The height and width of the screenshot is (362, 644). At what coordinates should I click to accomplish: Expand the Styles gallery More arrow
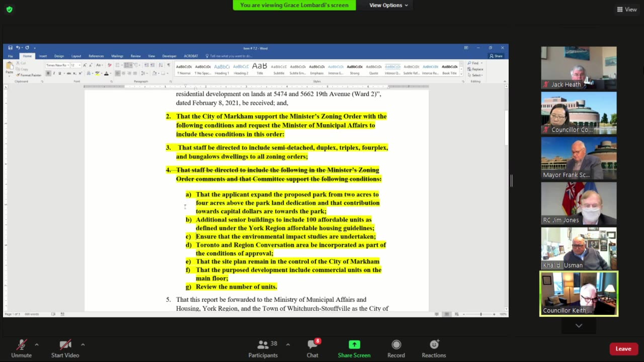461,74
